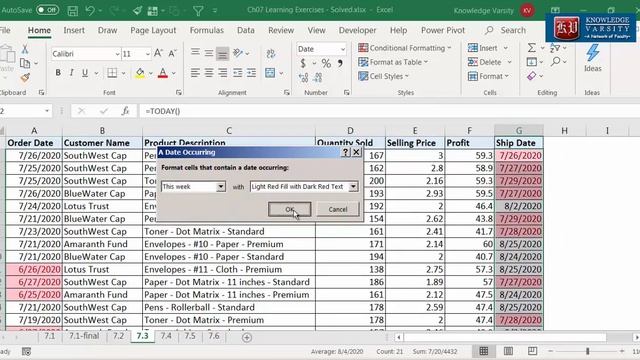
Task: Click the Clear eraser icon
Action: pos(531,76)
